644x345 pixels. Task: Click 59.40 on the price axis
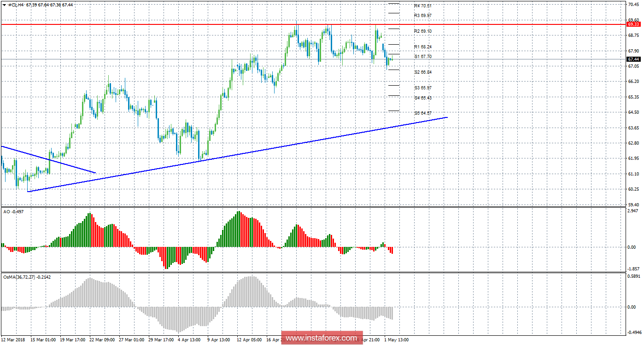[634, 205]
